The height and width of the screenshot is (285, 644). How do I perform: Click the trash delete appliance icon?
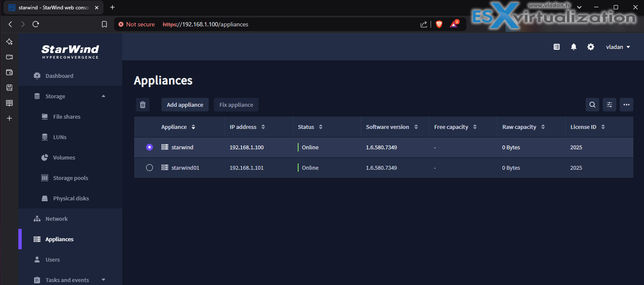click(143, 105)
